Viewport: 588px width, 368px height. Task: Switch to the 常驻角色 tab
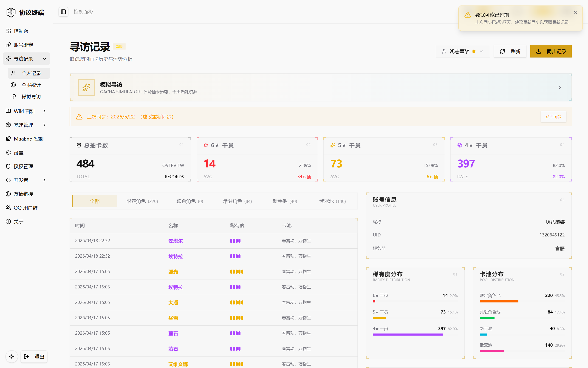pos(237,201)
